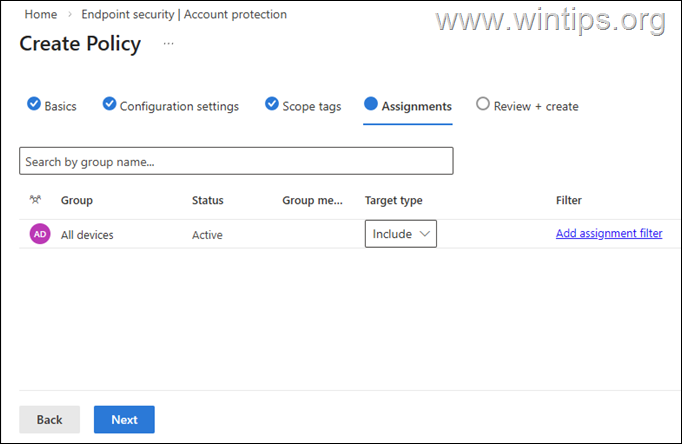This screenshot has width=682, height=444.
Task: Open Endpoint security | Account protection breadcrumb
Action: (184, 14)
